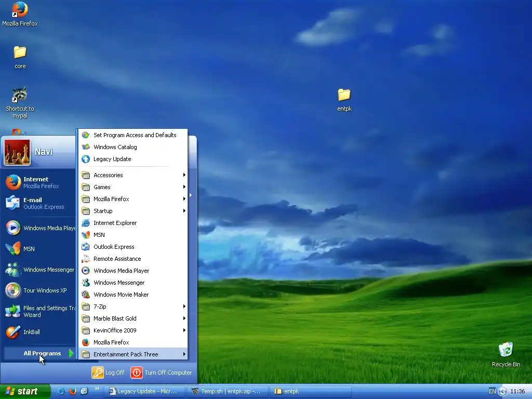Click the Log Off button
The image size is (532, 399).
[108, 373]
